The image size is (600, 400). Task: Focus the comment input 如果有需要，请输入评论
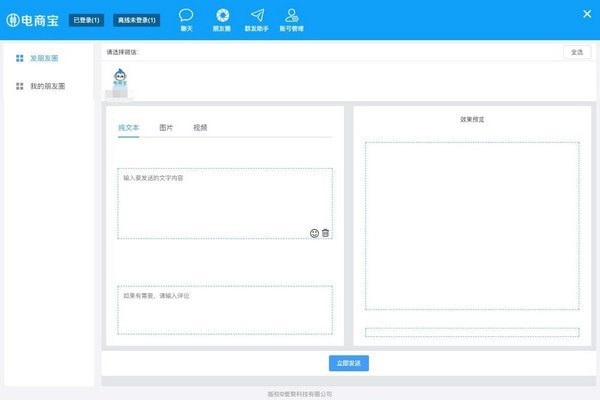[225, 310]
